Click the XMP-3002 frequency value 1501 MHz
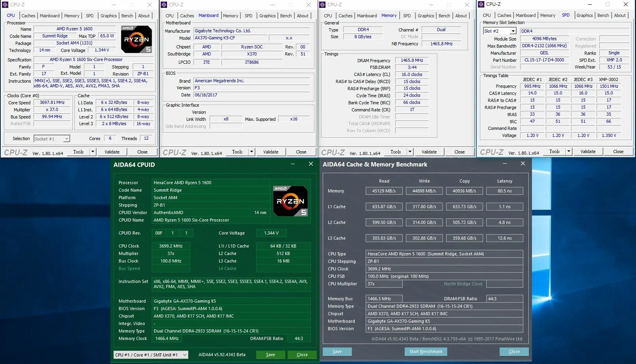 pos(609,86)
